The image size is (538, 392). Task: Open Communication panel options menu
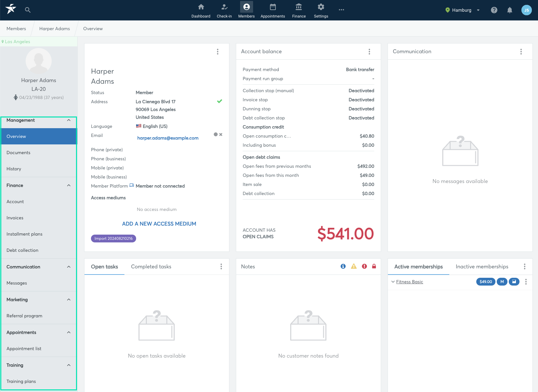521,52
